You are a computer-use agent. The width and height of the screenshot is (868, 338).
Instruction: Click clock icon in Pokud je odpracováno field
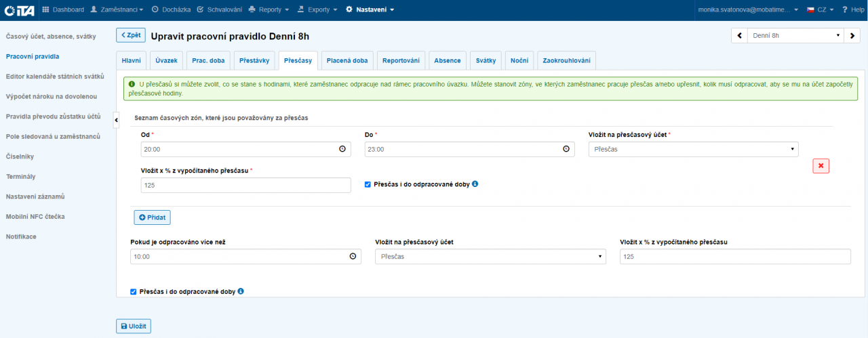coord(353,257)
